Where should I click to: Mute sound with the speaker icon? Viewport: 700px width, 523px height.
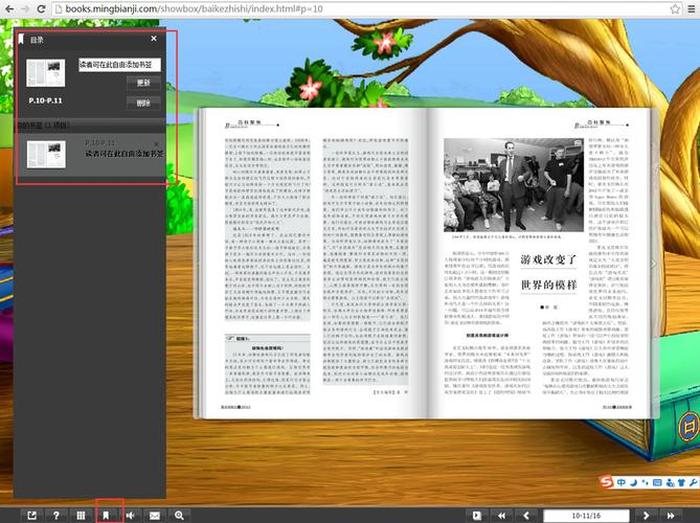pos(130,515)
